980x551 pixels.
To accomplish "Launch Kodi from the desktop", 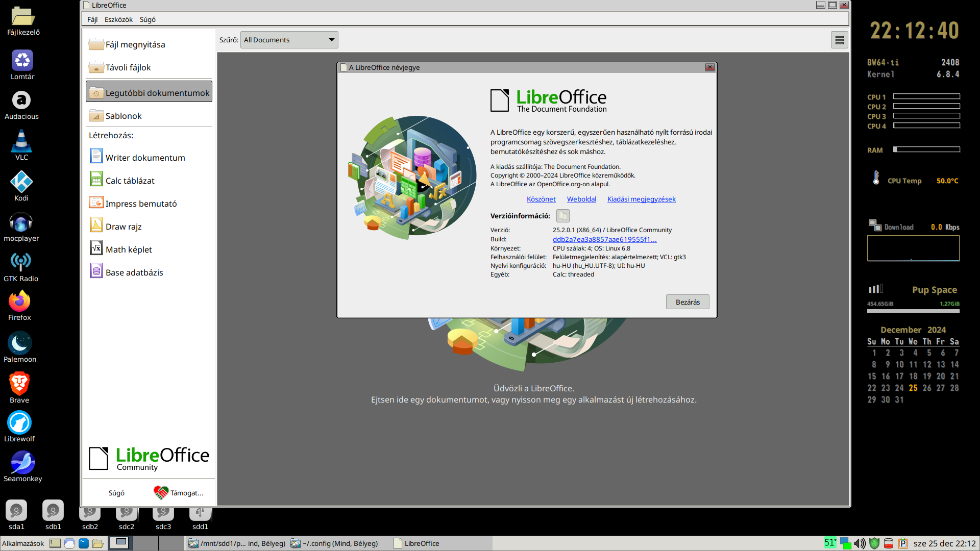I will [21, 187].
